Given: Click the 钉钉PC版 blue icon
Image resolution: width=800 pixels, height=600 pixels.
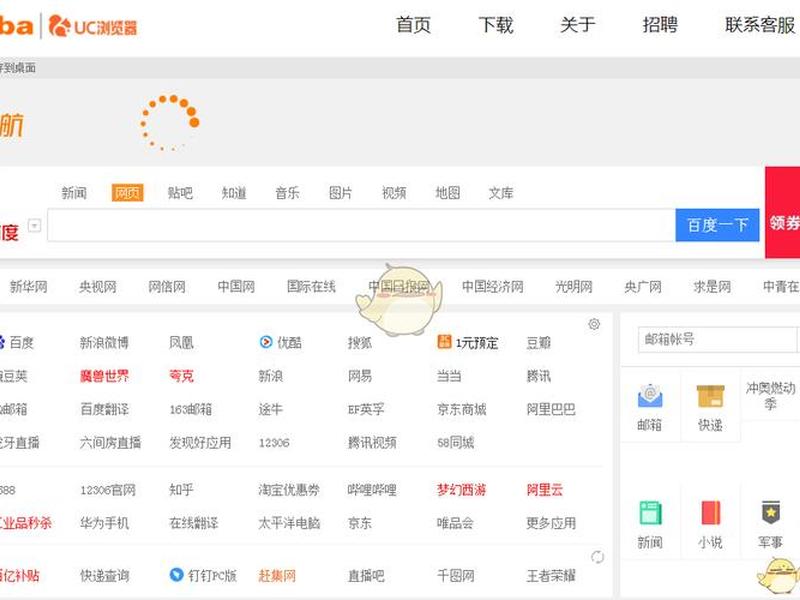Looking at the screenshot, I should point(176,575).
